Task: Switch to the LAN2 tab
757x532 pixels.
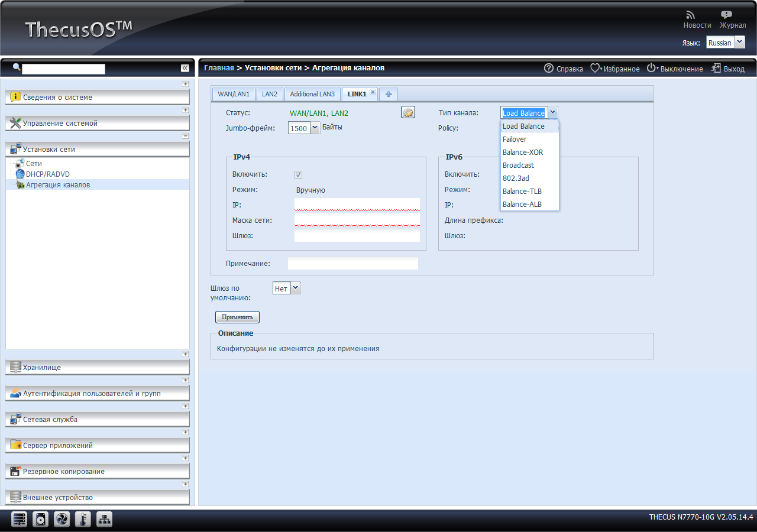Action: (270, 94)
